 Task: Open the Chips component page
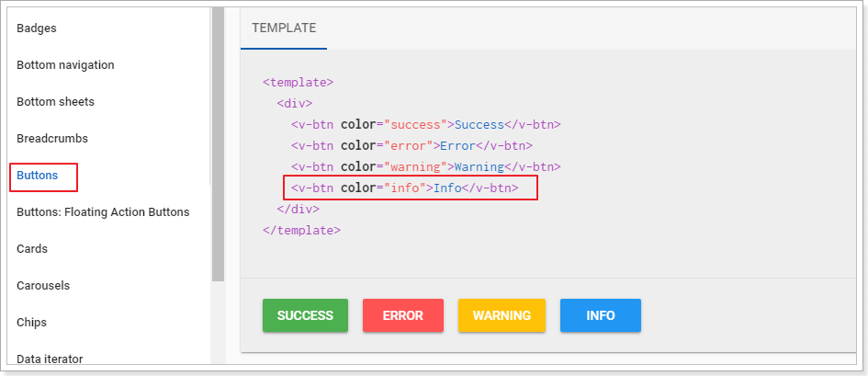[32, 323]
